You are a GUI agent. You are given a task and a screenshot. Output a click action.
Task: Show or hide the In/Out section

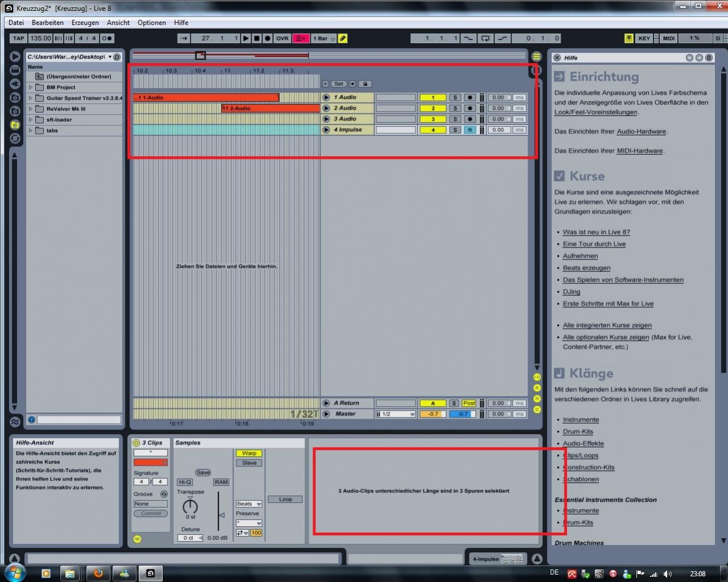click(x=537, y=377)
